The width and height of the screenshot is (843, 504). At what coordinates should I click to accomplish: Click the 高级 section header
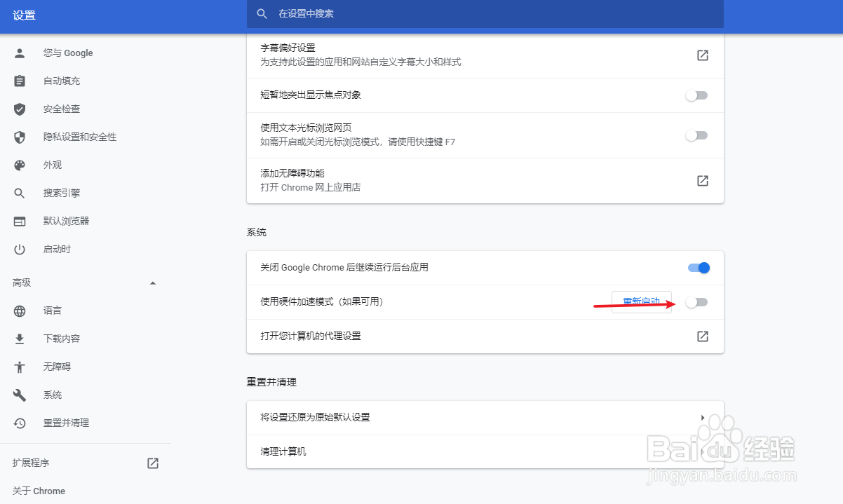point(86,283)
